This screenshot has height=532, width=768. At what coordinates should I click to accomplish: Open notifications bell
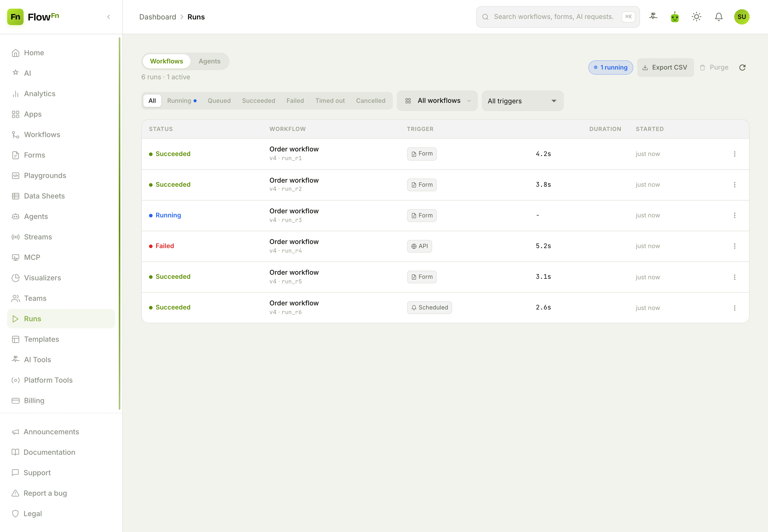pyautogui.click(x=719, y=17)
